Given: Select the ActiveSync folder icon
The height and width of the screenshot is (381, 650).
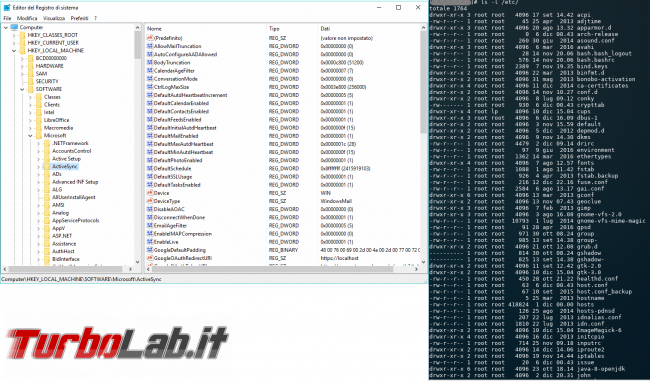Looking at the screenshot, I should pyautogui.click(x=47, y=167).
